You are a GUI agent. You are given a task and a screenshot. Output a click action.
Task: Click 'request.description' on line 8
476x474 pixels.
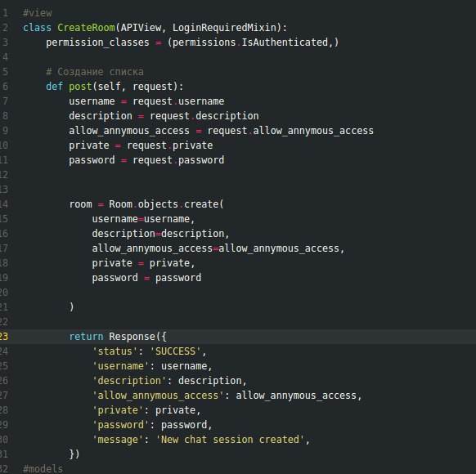pos(204,116)
